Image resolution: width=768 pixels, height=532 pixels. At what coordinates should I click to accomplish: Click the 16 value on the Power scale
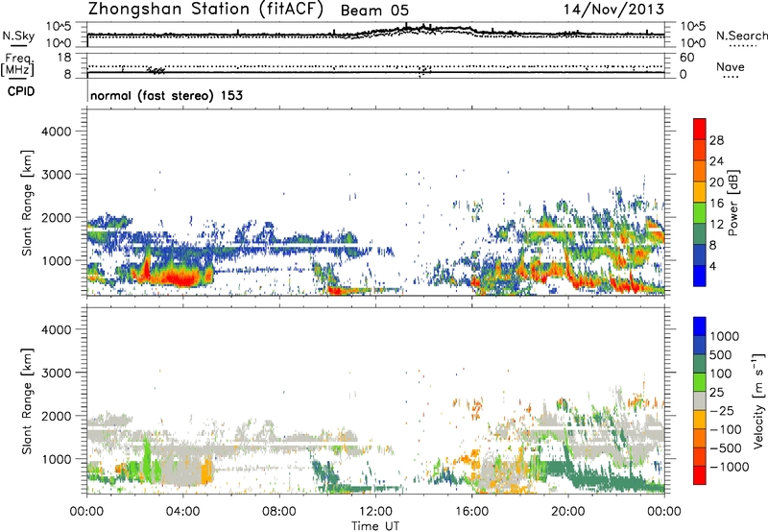[716, 204]
